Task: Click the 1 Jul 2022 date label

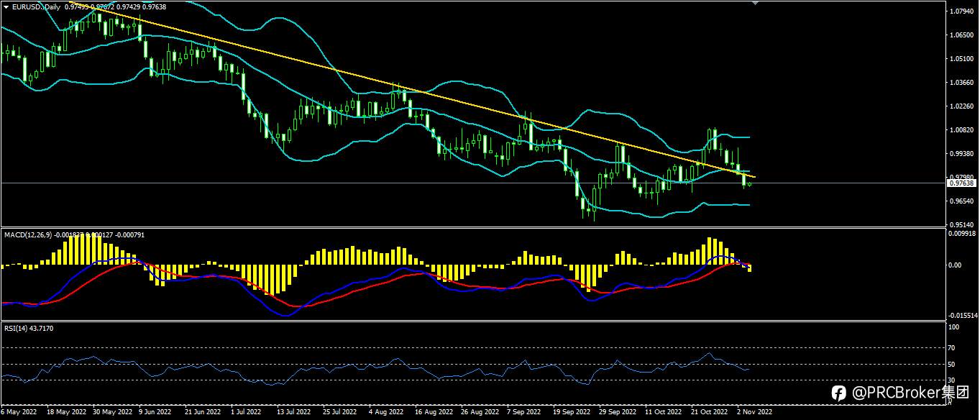Action: click(x=247, y=413)
